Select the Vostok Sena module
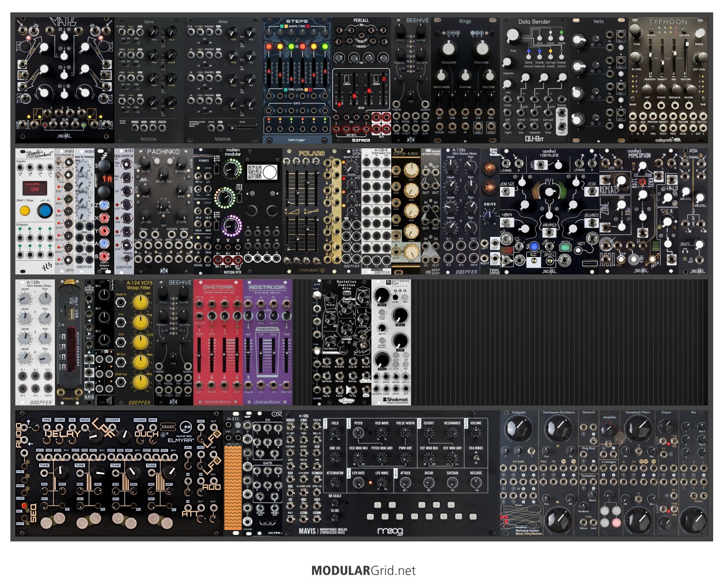This screenshot has width=728, height=581. tap(149, 80)
